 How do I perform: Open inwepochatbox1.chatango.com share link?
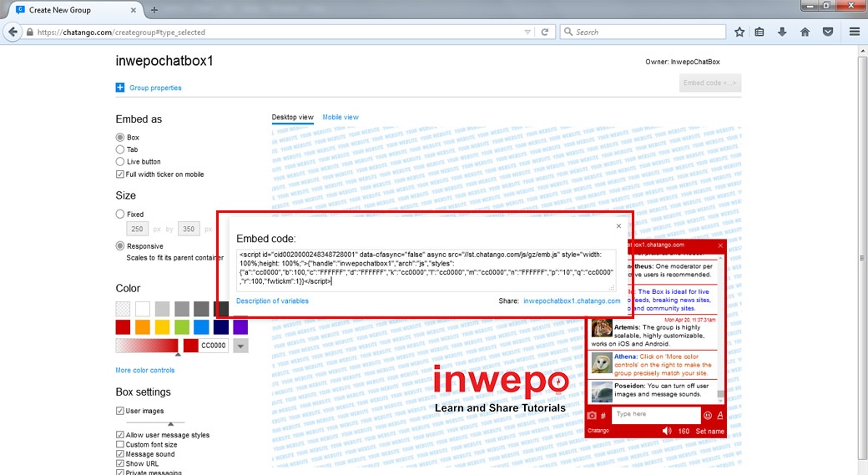pos(572,301)
